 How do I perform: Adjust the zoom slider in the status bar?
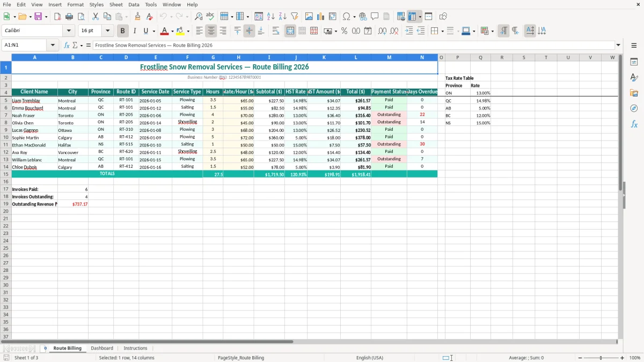click(601, 358)
